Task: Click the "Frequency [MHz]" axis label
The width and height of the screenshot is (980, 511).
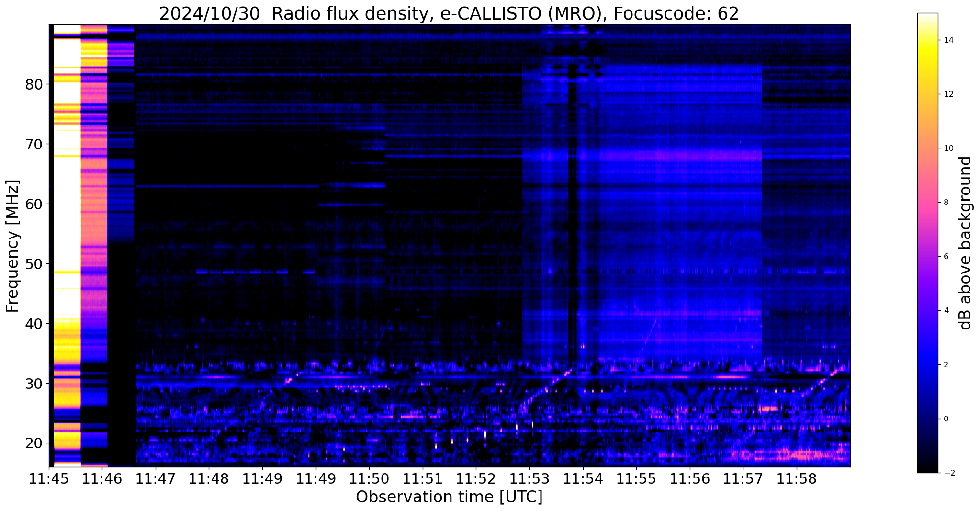Action: (13, 246)
